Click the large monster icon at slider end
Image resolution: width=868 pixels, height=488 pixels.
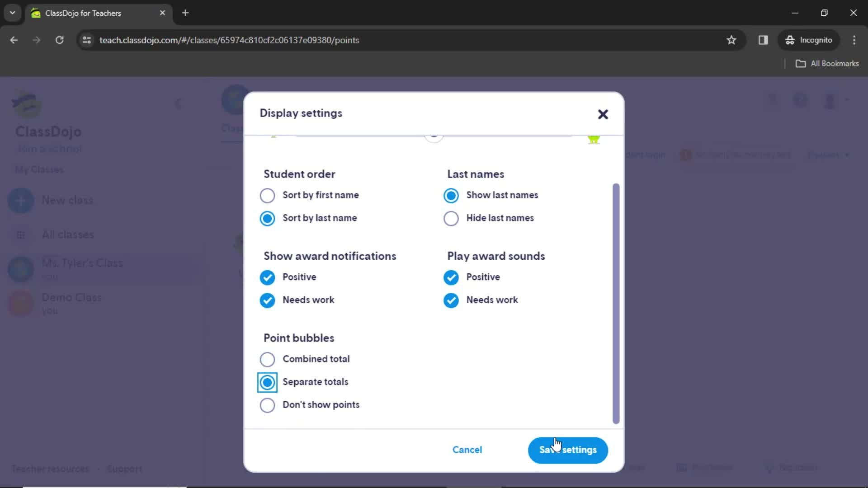pyautogui.click(x=594, y=140)
